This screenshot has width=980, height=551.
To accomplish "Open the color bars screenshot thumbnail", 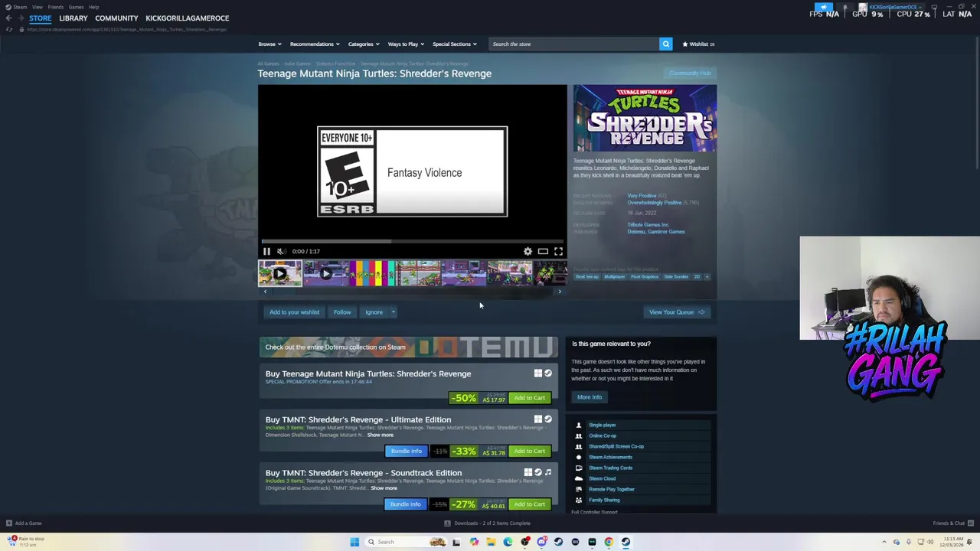I will coord(371,273).
